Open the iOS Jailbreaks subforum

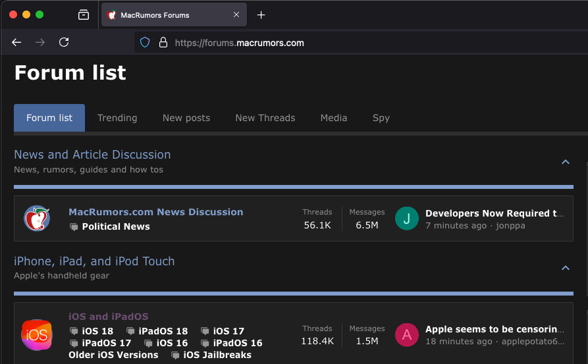click(x=217, y=355)
